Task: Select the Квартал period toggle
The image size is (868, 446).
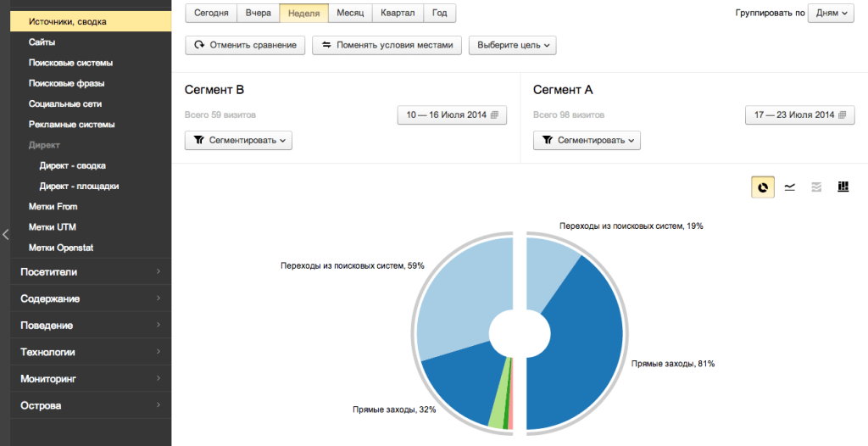Action: [x=398, y=13]
